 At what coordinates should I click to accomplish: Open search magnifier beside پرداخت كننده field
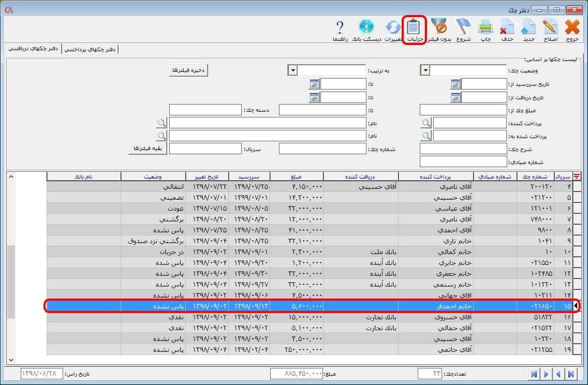click(x=425, y=123)
